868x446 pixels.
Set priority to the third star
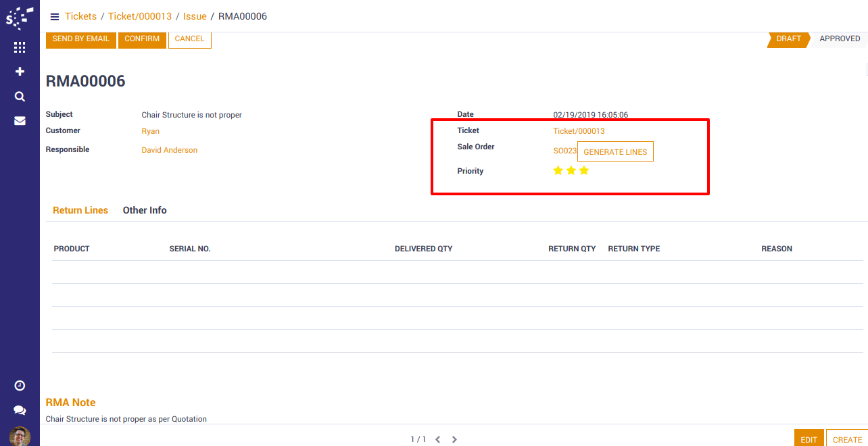584,171
